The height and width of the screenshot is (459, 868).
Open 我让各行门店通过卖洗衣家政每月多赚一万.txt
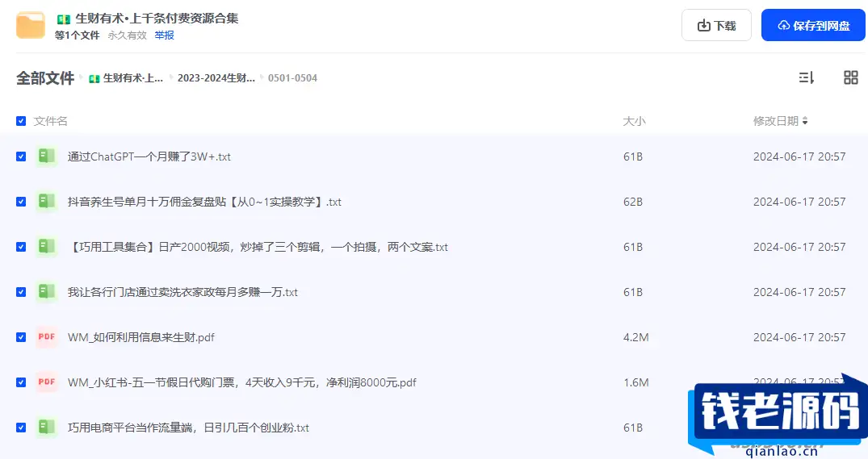(182, 292)
